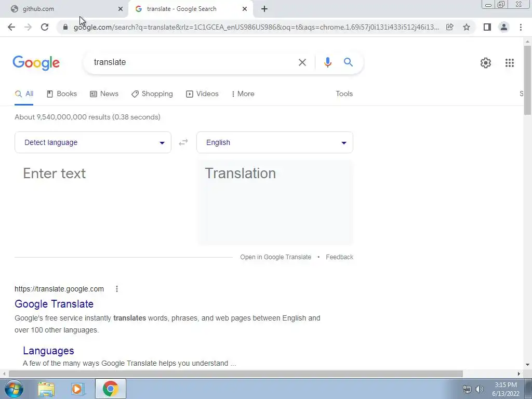Open File Explorer from the taskbar
Screen dimensions: 532x399
pyautogui.click(x=46, y=389)
